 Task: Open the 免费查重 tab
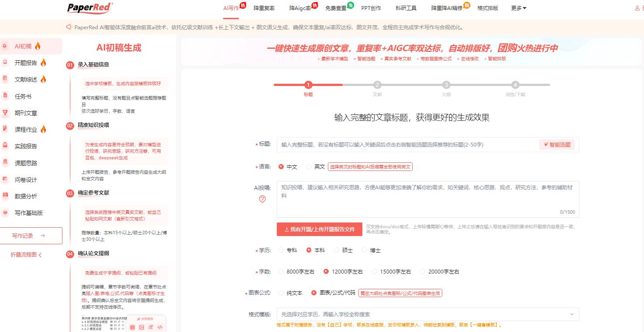(336, 8)
